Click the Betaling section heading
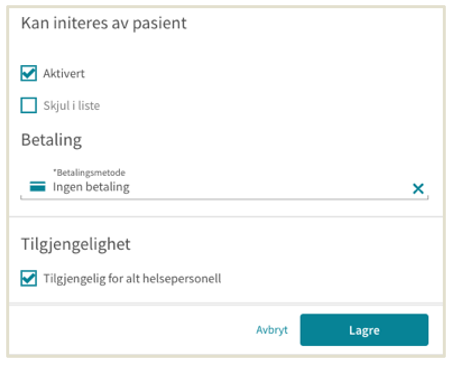 (x=51, y=140)
